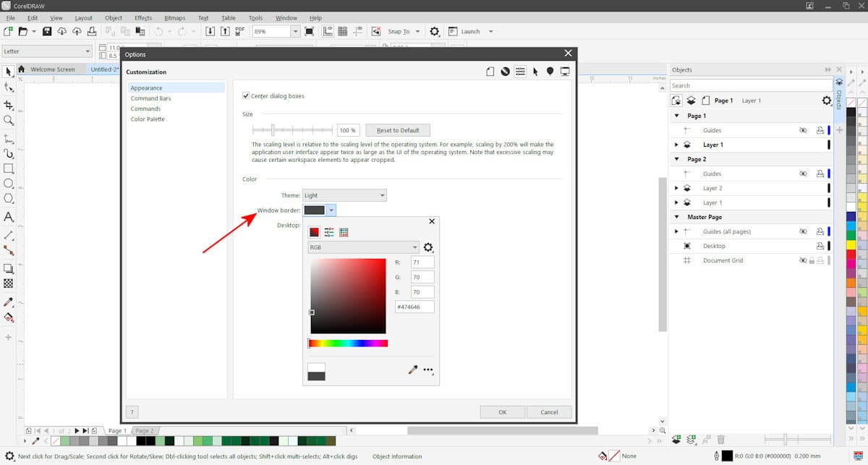Pick the eyedropper in color picker

pos(413,370)
